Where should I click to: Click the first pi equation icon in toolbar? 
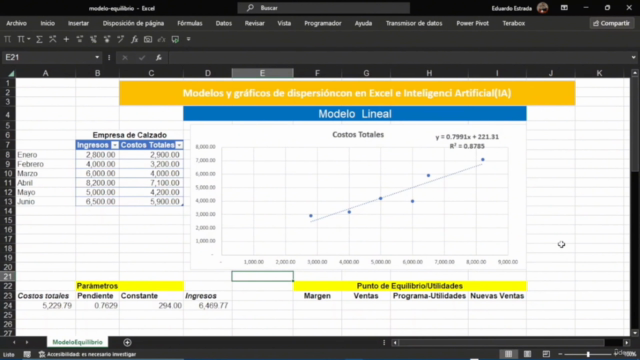coord(7,39)
